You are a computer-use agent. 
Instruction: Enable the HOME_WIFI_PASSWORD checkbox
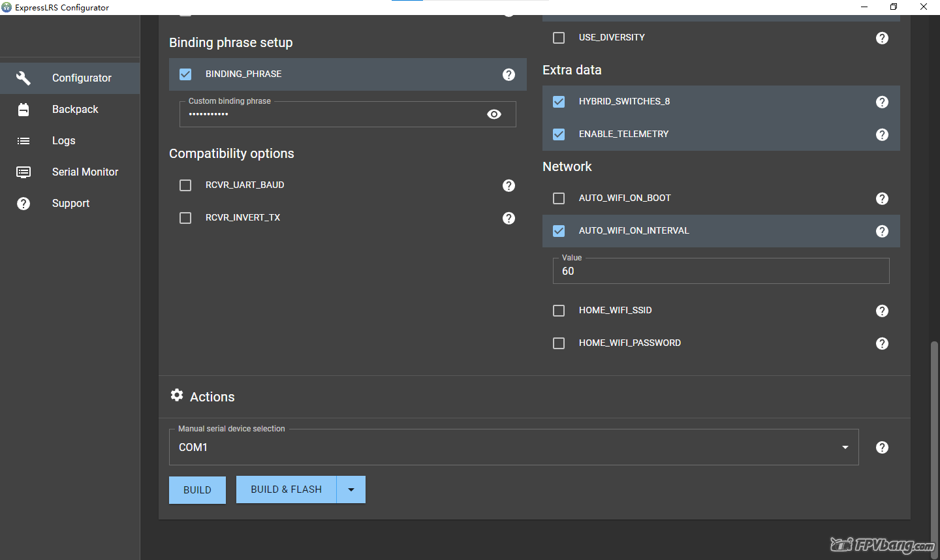click(x=559, y=343)
